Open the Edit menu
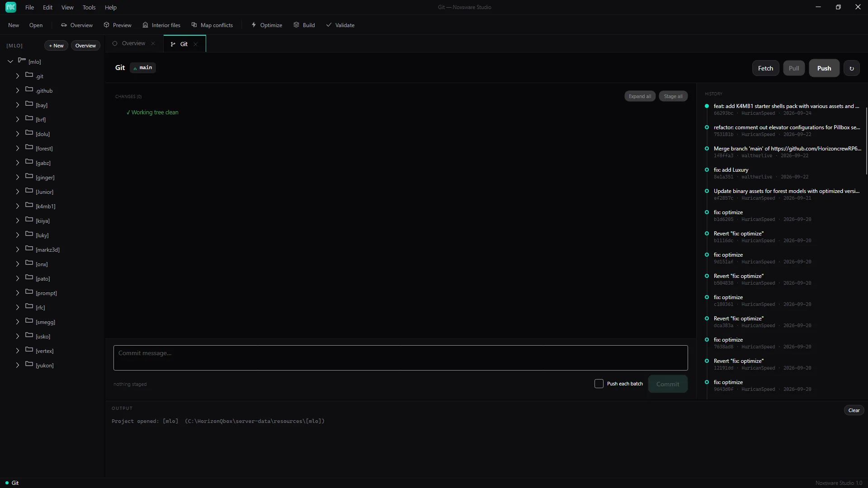 tap(47, 8)
